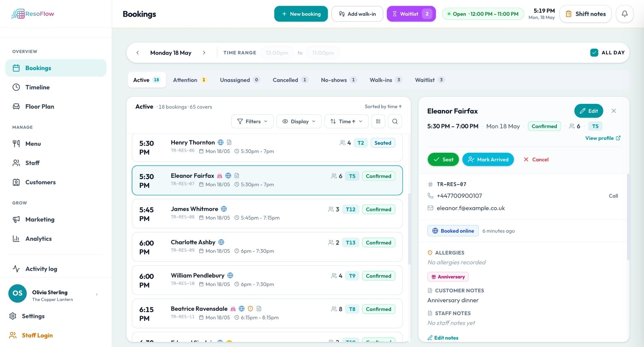Open Floor Plan in sidebar
This screenshot has width=644, height=347.
(x=56, y=106)
